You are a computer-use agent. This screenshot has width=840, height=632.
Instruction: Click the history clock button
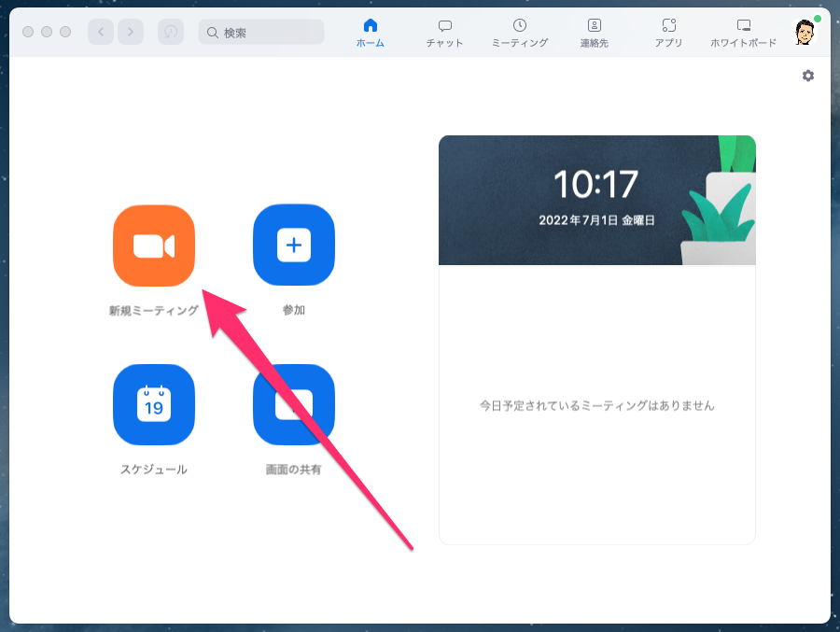coord(171,32)
